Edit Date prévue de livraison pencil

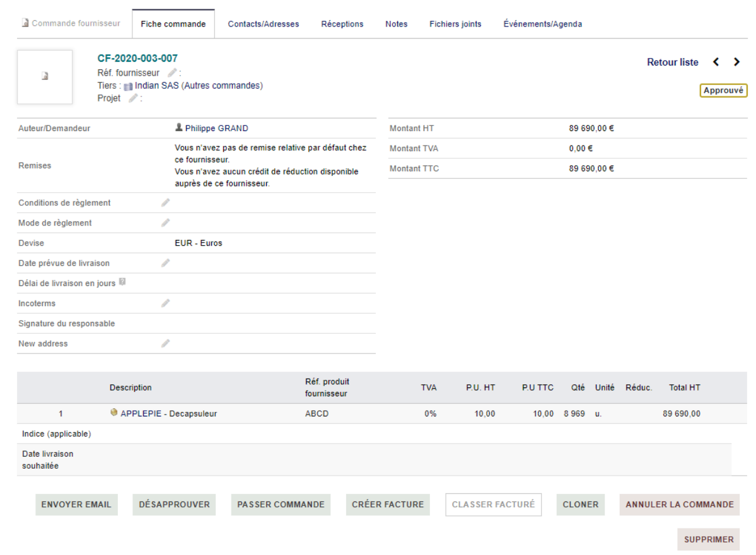click(165, 263)
